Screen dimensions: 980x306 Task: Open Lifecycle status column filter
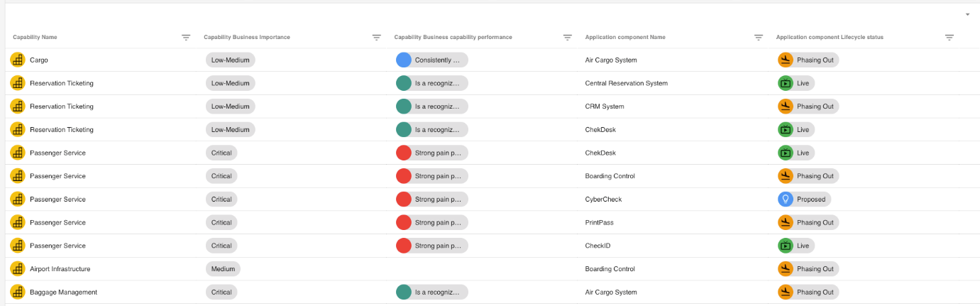[949, 38]
